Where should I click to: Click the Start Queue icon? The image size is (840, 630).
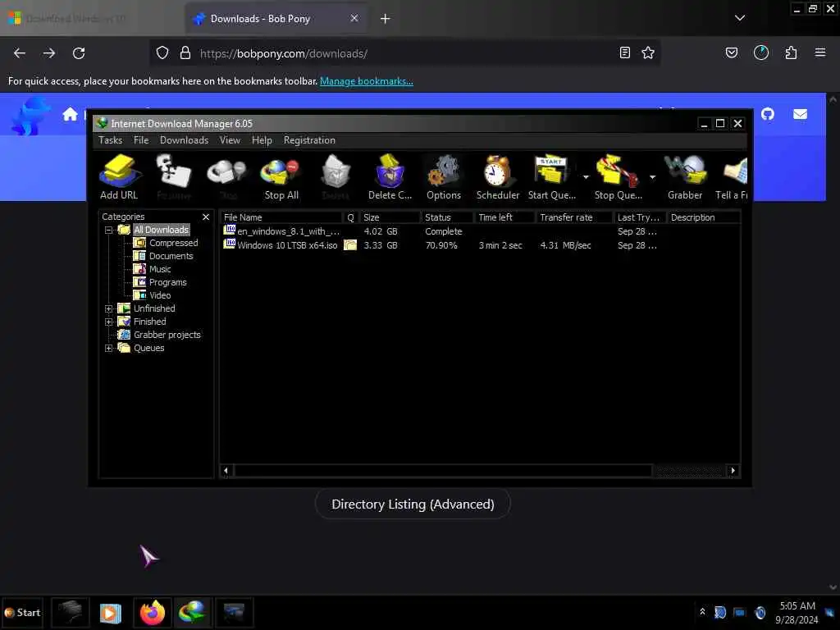point(552,177)
